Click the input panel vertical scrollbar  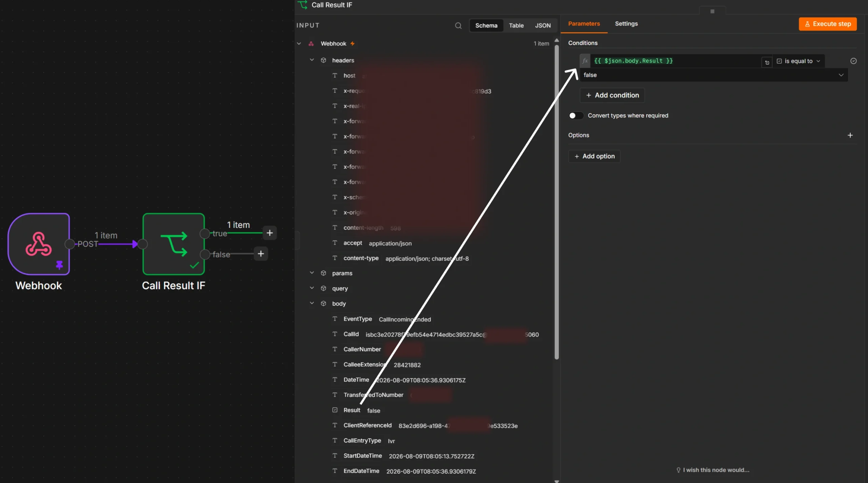(x=556, y=202)
